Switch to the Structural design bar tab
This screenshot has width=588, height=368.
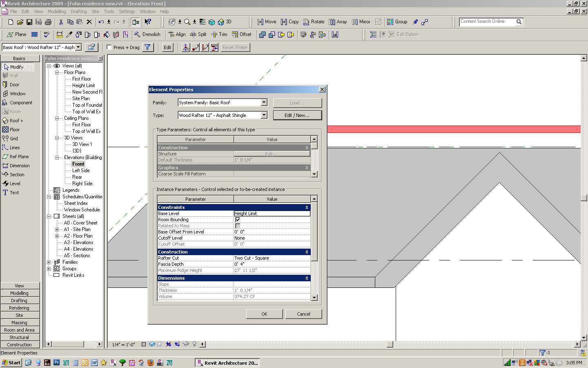click(20, 337)
